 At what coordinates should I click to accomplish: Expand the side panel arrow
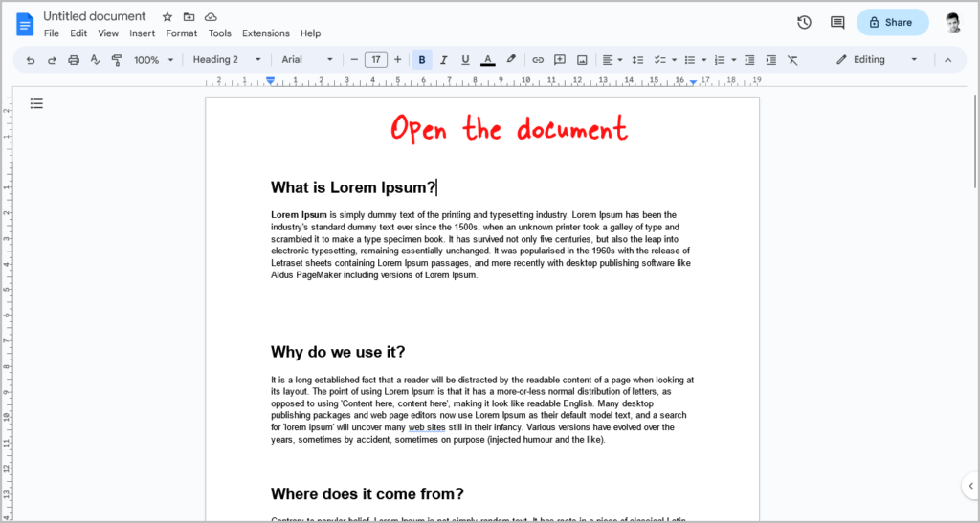click(970, 486)
